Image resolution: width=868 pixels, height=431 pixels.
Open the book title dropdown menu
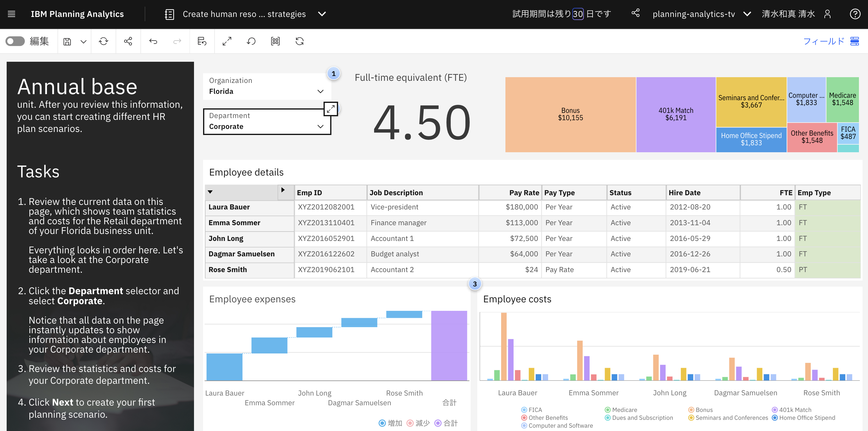click(322, 14)
